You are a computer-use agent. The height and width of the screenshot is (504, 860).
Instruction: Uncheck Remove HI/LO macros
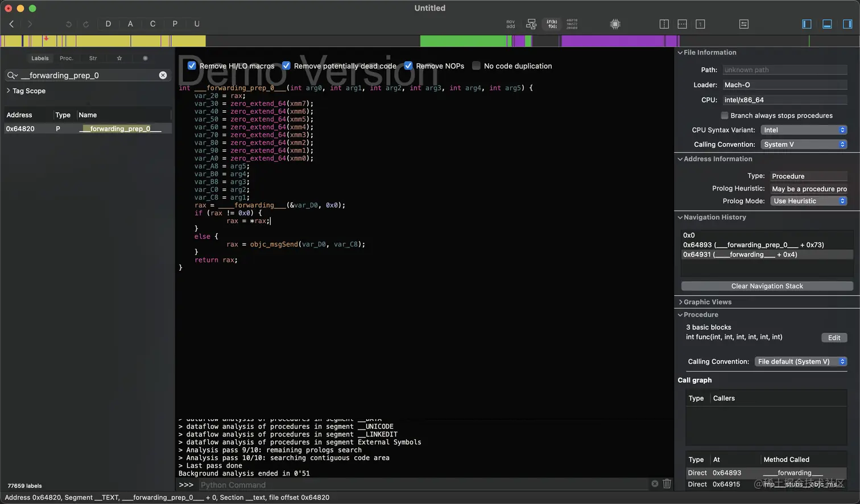pyautogui.click(x=192, y=66)
